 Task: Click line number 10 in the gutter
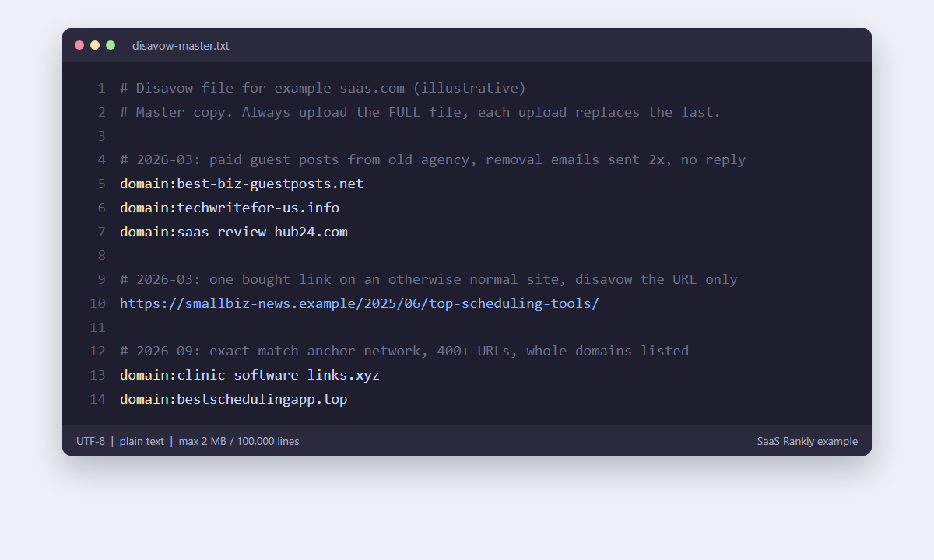click(x=97, y=303)
